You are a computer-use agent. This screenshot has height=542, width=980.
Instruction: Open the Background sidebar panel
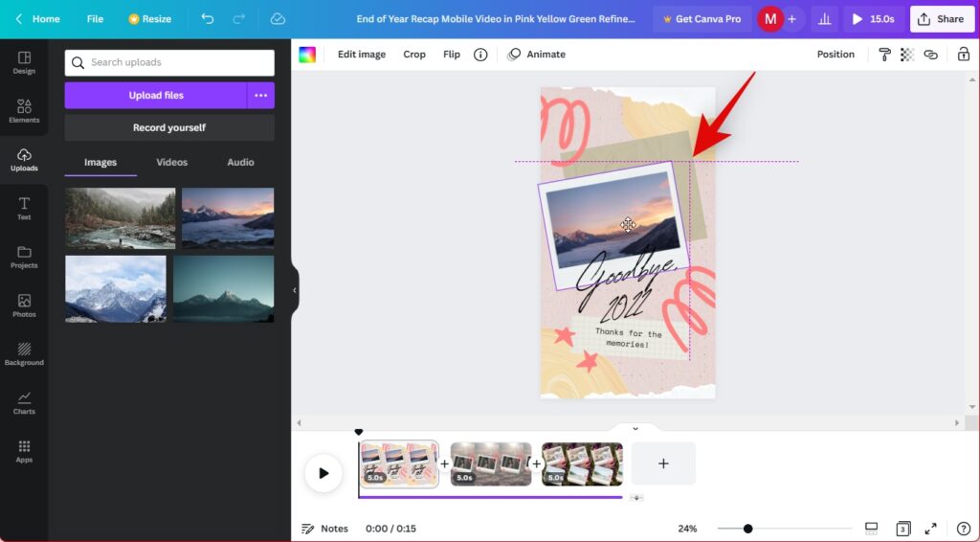point(24,353)
